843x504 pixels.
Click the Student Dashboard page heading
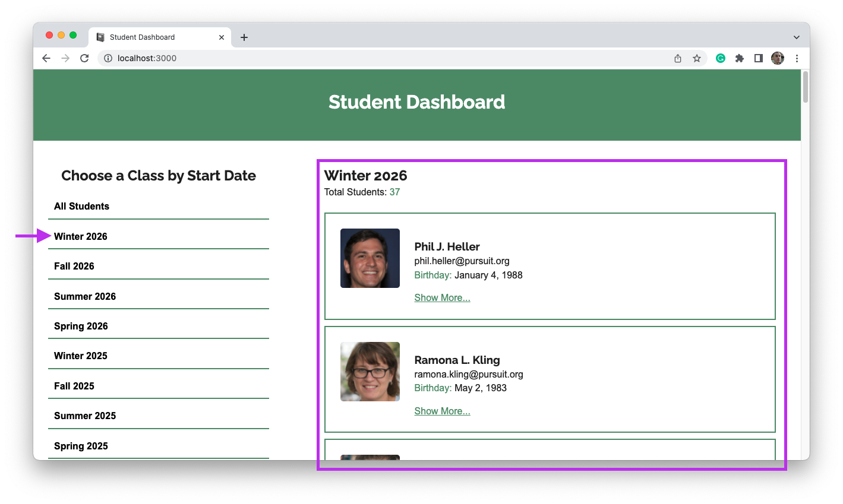pos(417,102)
